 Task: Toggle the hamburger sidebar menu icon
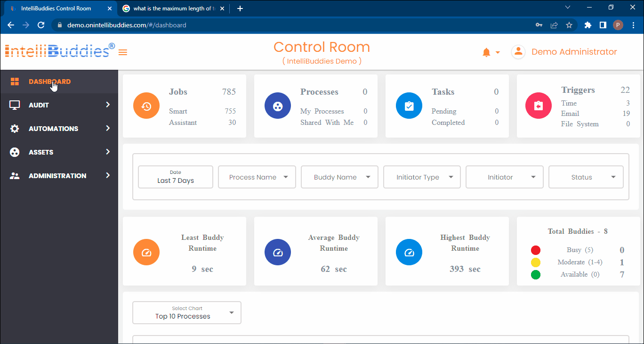click(x=123, y=52)
